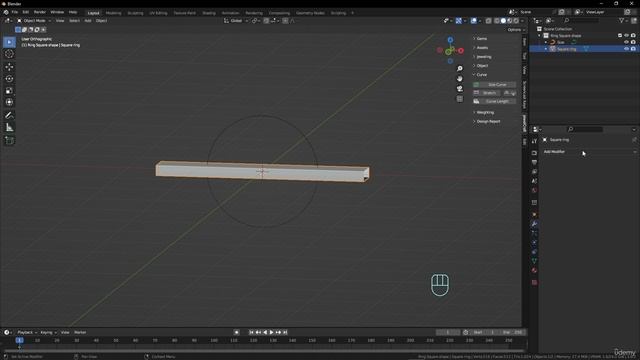Open the viewport Add menu
640x360 pixels.
pyautogui.click(x=88, y=21)
